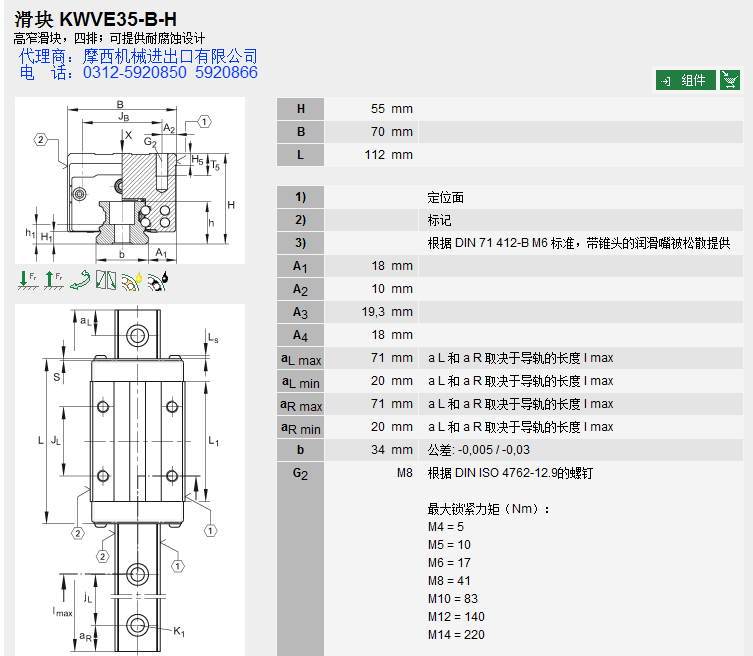
Task: Click the second phone number 5920866
Action: coord(227,73)
